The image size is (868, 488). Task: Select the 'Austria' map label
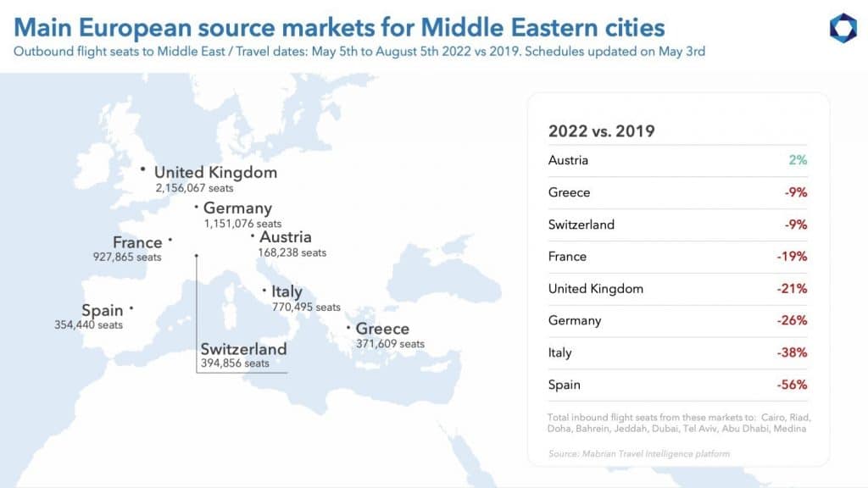coord(286,237)
